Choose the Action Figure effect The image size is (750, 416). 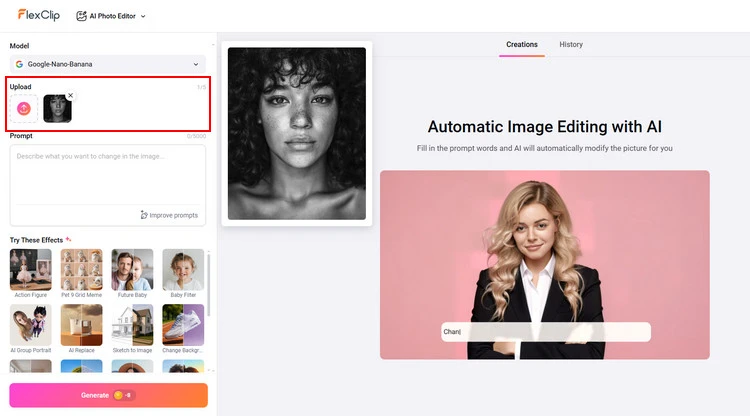point(31,274)
